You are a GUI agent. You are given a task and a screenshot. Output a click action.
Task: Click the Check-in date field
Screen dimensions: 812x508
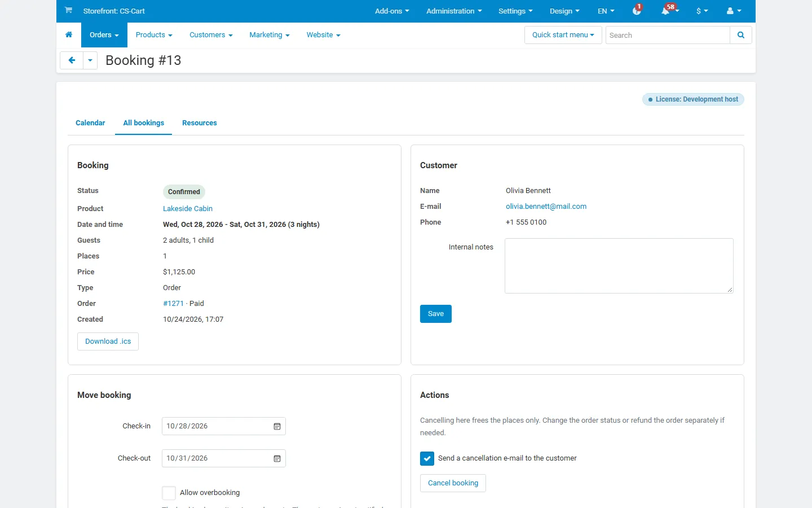(224, 426)
